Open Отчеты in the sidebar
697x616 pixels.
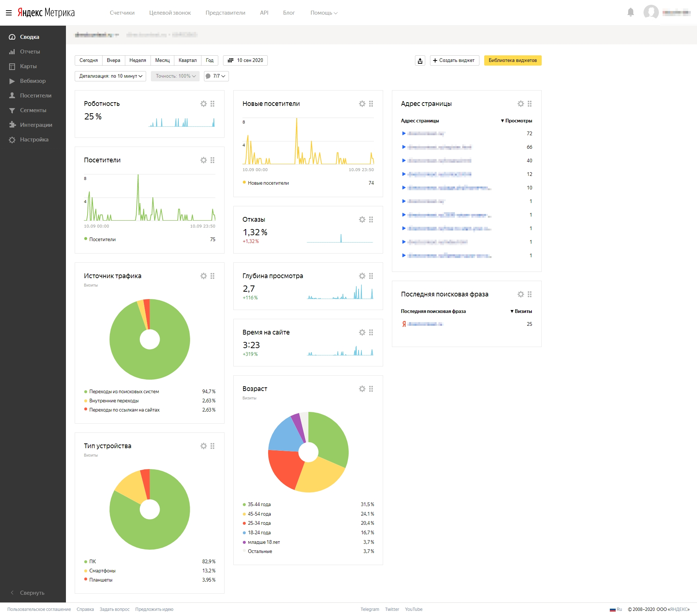tap(30, 52)
